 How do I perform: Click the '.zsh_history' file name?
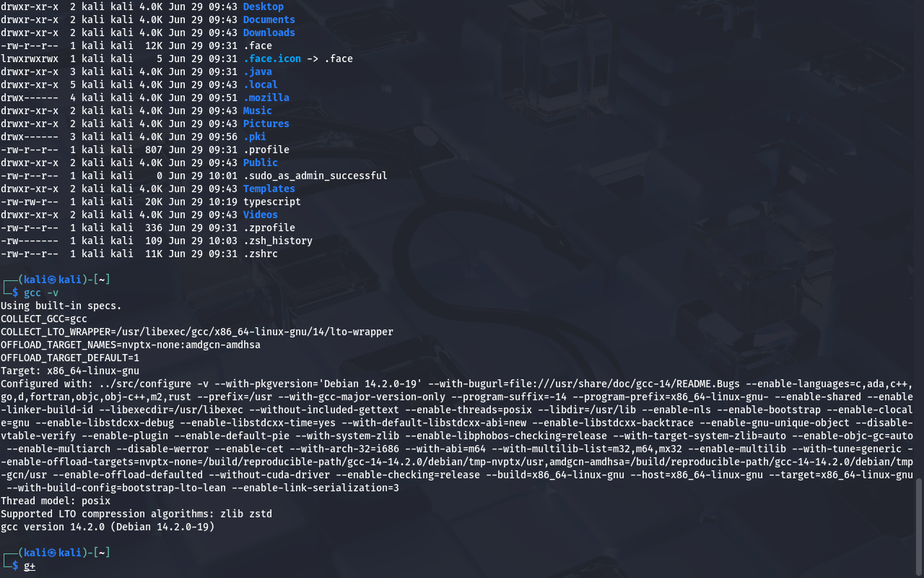tap(278, 241)
